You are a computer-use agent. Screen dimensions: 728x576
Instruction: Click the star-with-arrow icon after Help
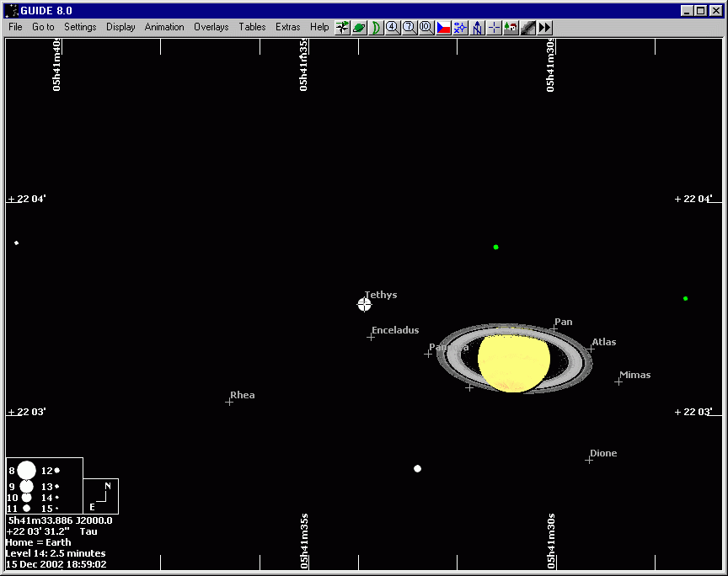(x=343, y=27)
